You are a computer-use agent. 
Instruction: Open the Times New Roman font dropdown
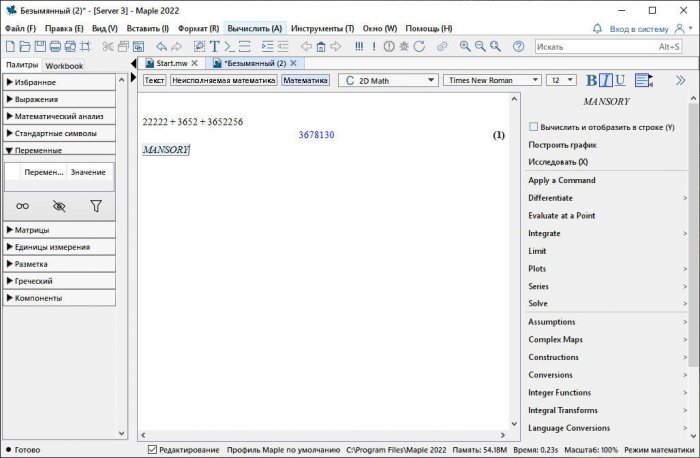(x=493, y=80)
